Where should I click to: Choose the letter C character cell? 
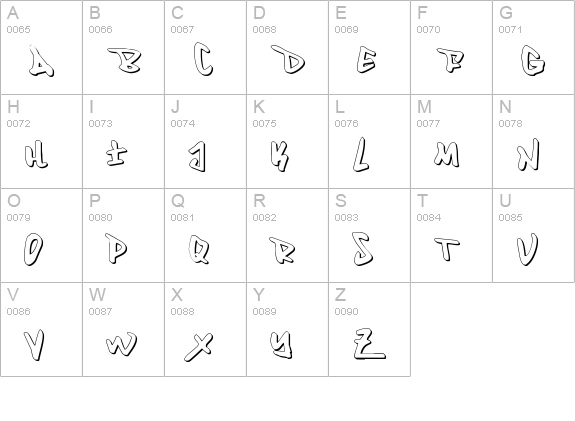tap(205, 47)
